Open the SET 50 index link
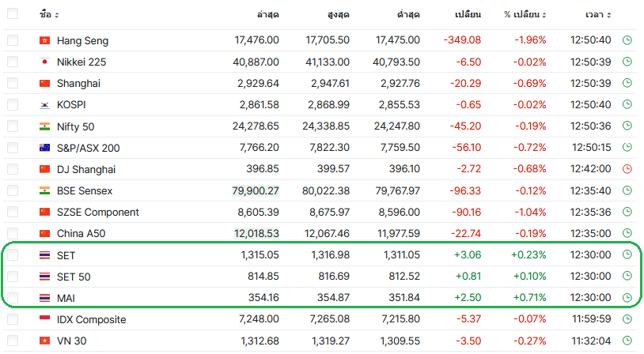 tap(74, 277)
